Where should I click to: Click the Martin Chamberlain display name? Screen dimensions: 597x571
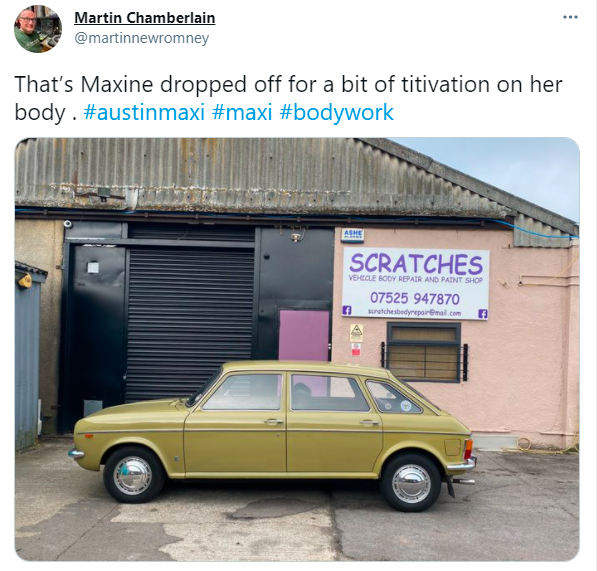145,18
